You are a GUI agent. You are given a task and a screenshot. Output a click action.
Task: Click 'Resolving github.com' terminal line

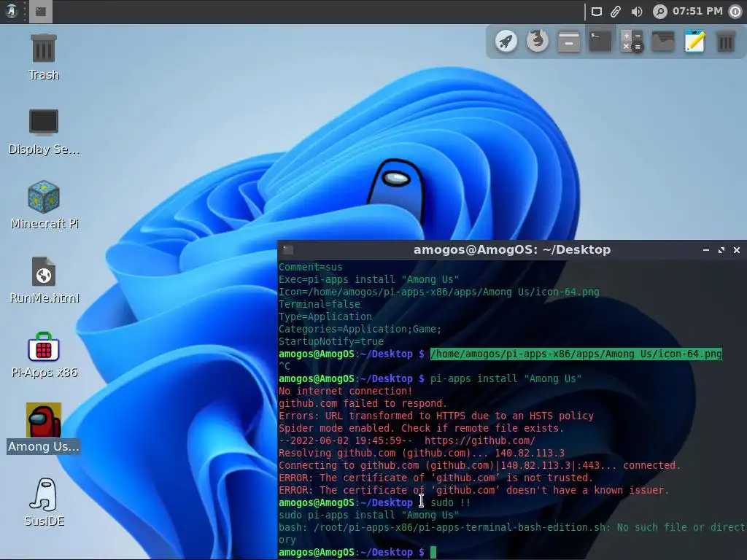[x=422, y=453]
